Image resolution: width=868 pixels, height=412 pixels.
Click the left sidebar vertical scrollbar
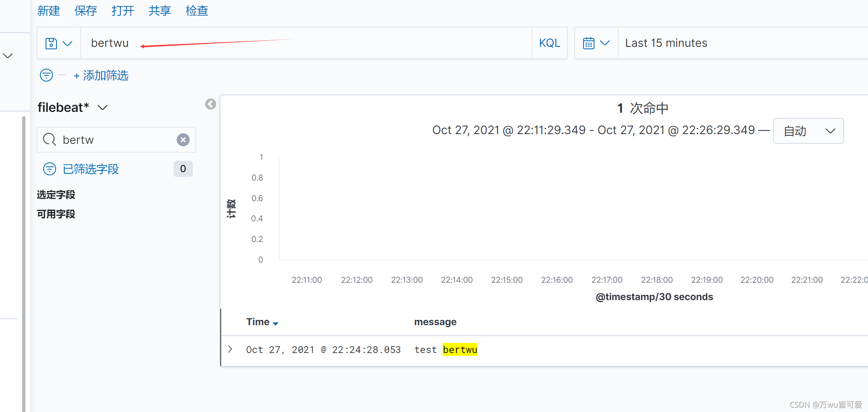coord(24,264)
